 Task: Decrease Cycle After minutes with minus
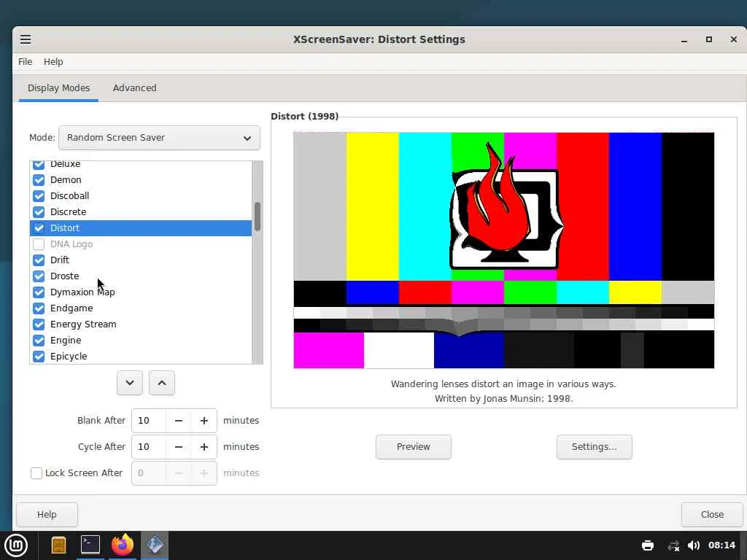coord(179,447)
